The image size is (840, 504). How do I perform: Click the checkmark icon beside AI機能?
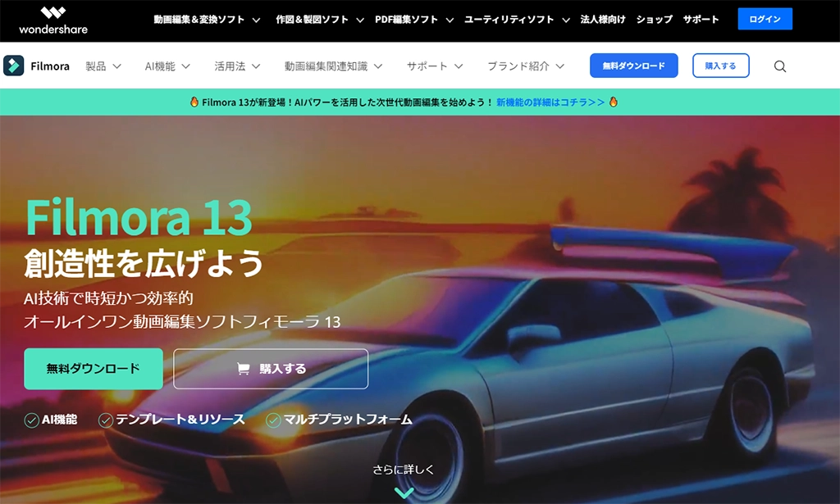[x=32, y=420]
